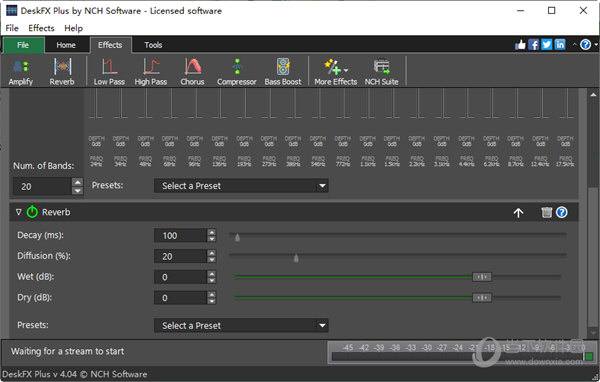The height and width of the screenshot is (382, 600).
Task: Select the Effects ribbon tab
Action: coord(110,45)
